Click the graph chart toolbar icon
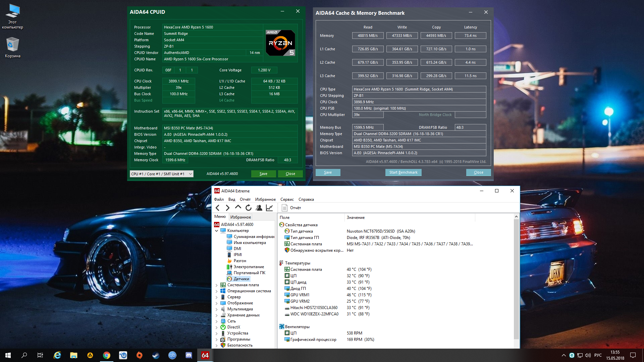The image size is (644, 362). click(x=269, y=208)
